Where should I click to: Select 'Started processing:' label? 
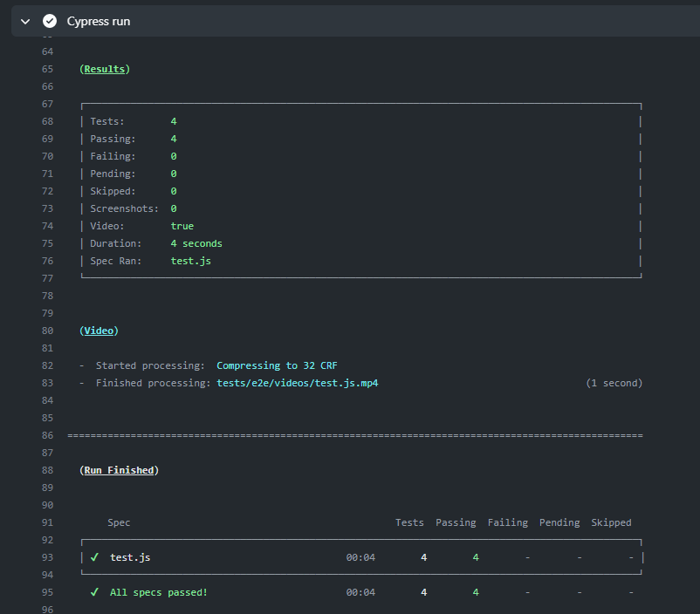150,365
